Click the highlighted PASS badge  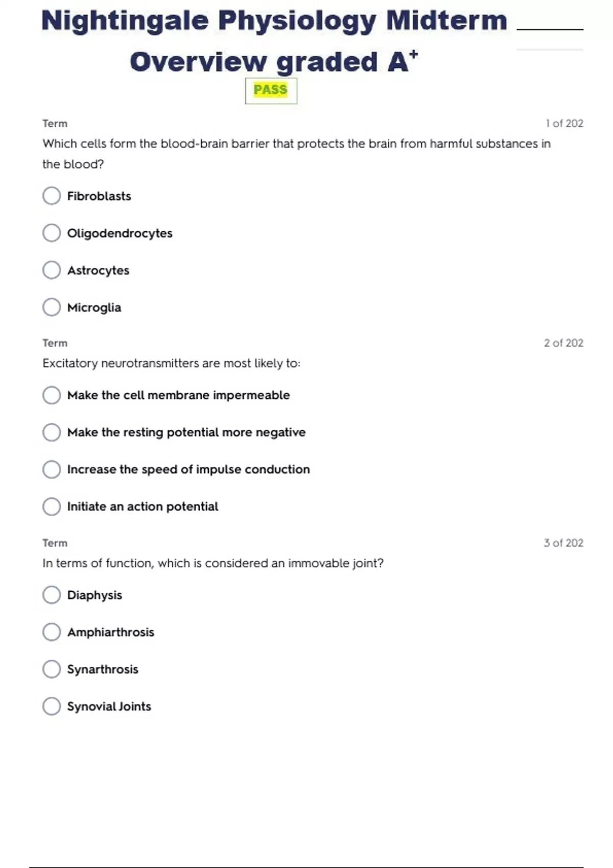click(271, 90)
